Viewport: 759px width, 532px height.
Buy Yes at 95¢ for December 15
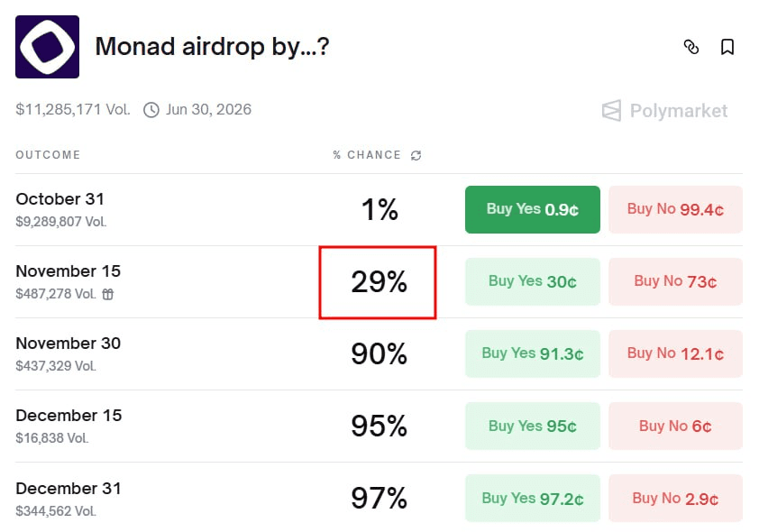coord(532,426)
